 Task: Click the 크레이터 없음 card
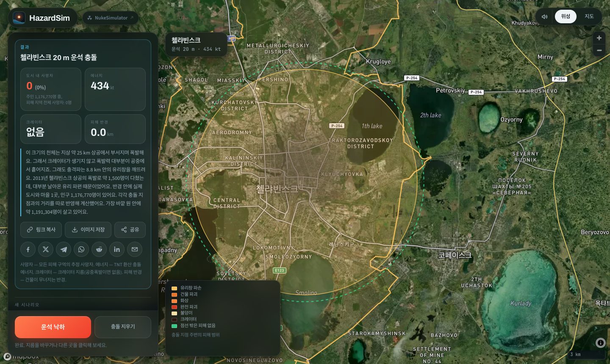(51, 129)
